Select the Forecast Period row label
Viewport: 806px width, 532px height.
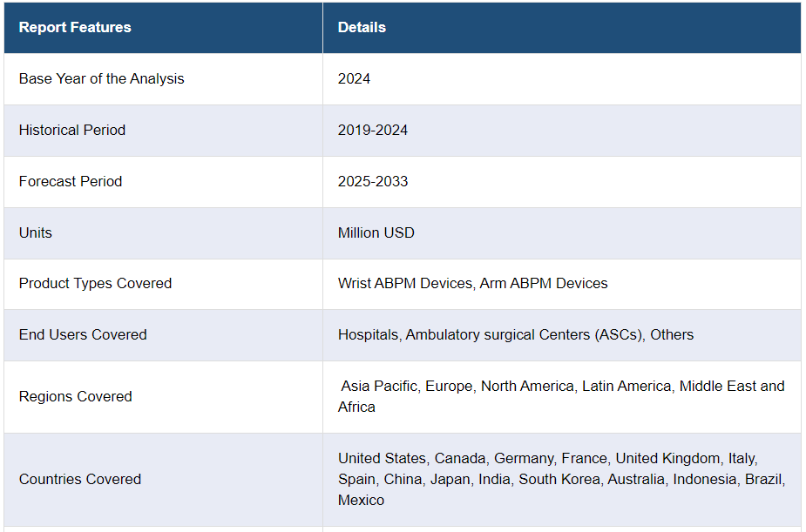(x=71, y=181)
